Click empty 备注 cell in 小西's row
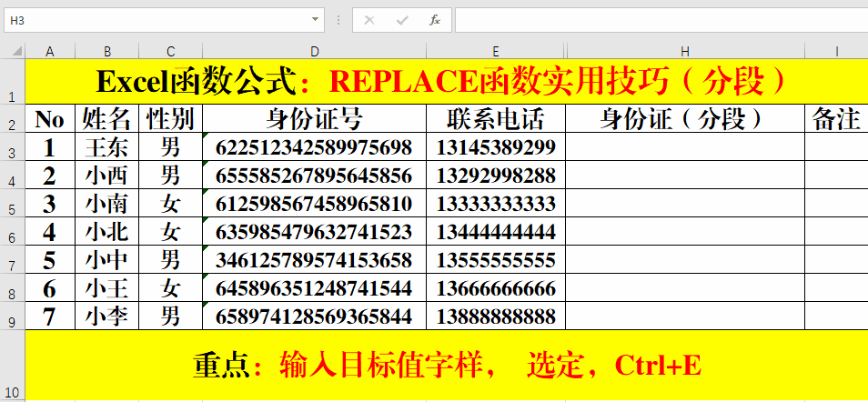 (x=836, y=175)
